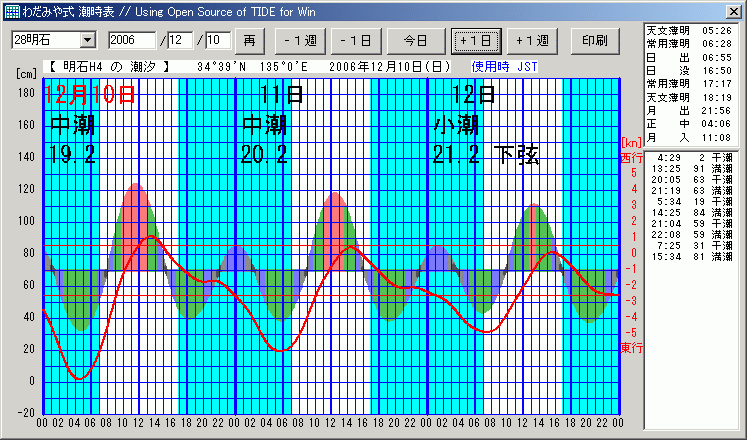747x440 pixels.
Task: Click the red 12月10日 date on chart
Action: coord(90,95)
